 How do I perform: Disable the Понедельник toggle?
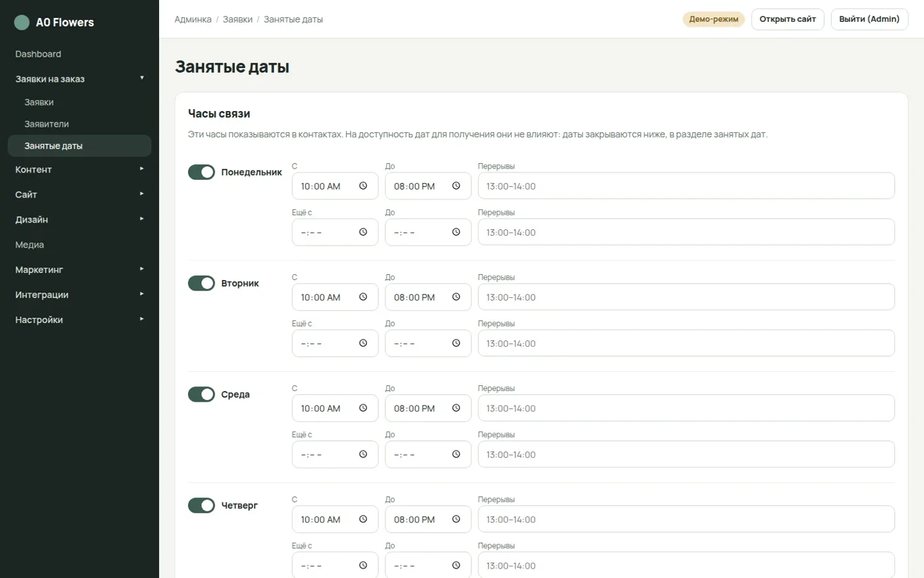201,172
